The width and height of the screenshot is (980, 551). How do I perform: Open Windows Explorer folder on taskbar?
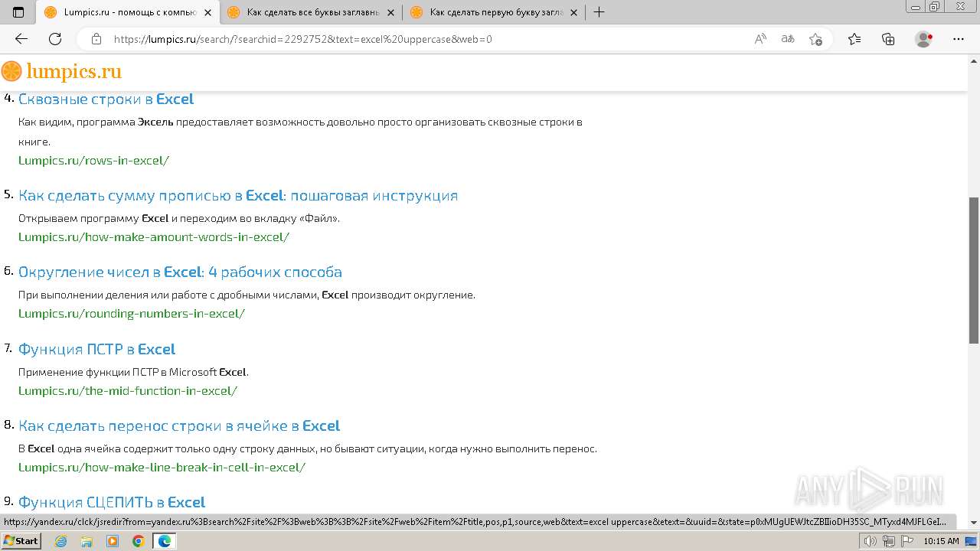87,541
